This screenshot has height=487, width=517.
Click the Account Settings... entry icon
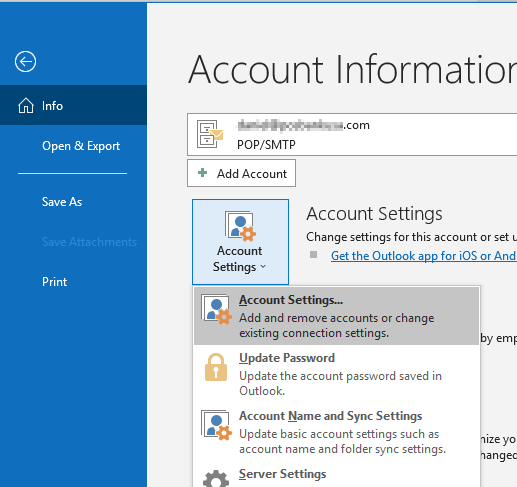coord(216,309)
